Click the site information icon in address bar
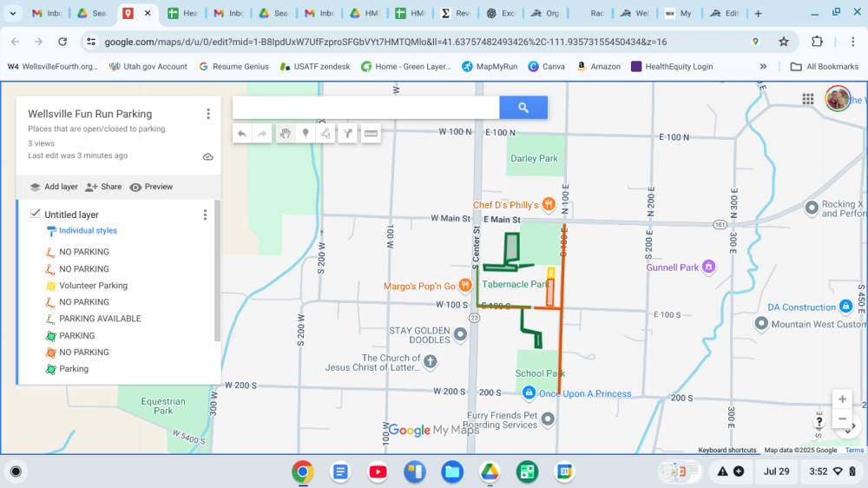 pos(91,42)
